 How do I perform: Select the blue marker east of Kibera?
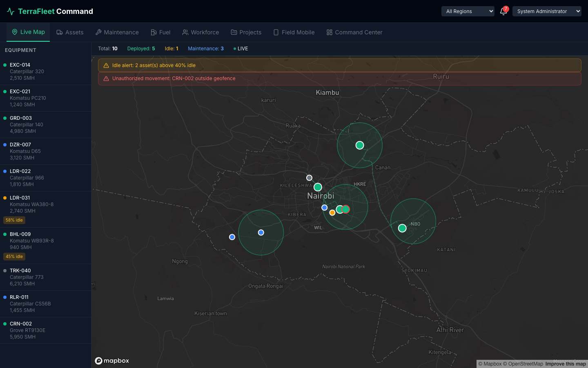[324, 208]
